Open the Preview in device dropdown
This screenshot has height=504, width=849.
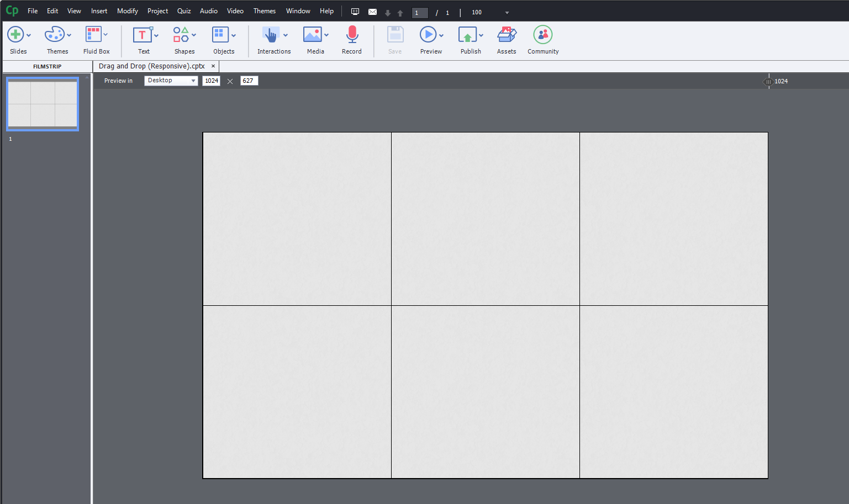tap(171, 81)
